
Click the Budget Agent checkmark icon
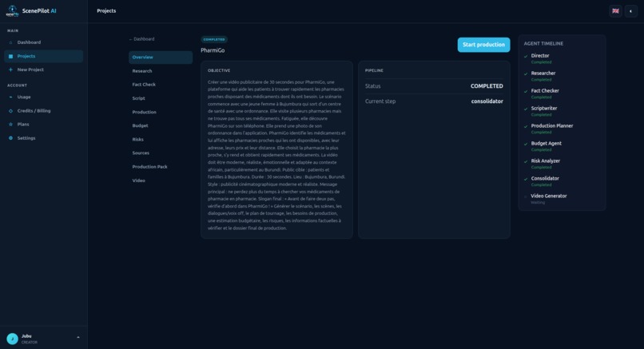(526, 144)
